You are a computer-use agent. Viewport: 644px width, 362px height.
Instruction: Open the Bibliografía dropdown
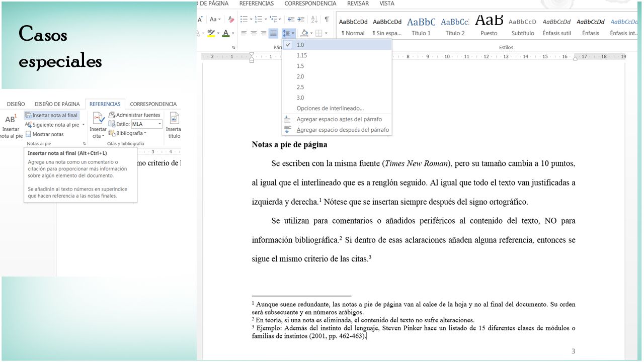(127, 133)
